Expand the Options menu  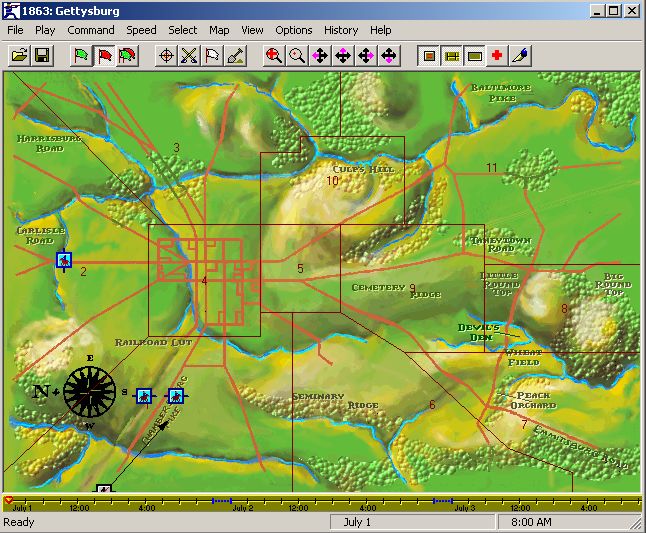click(x=294, y=30)
